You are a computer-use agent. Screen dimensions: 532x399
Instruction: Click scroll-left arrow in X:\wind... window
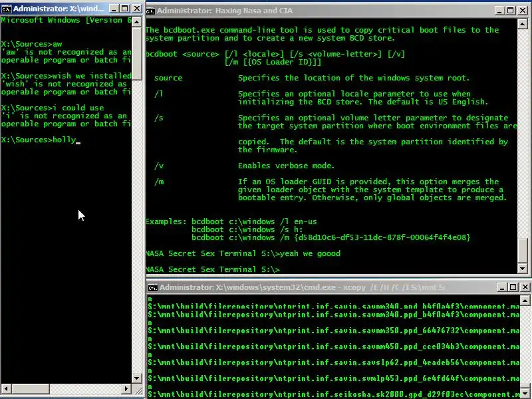point(6,389)
